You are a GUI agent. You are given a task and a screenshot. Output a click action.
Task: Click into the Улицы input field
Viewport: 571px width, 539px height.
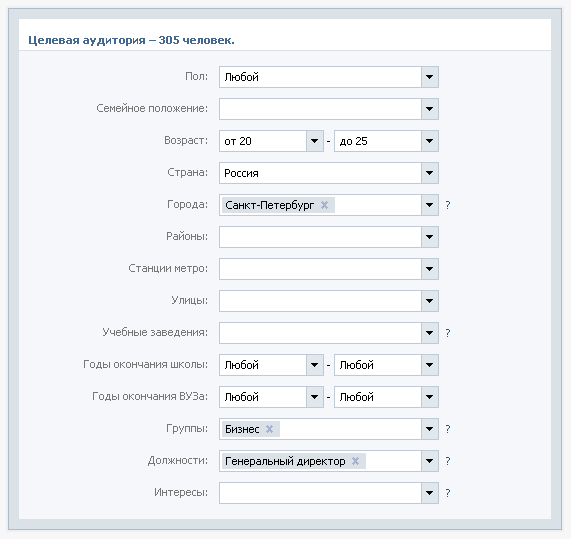pyautogui.click(x=320, y=301)
